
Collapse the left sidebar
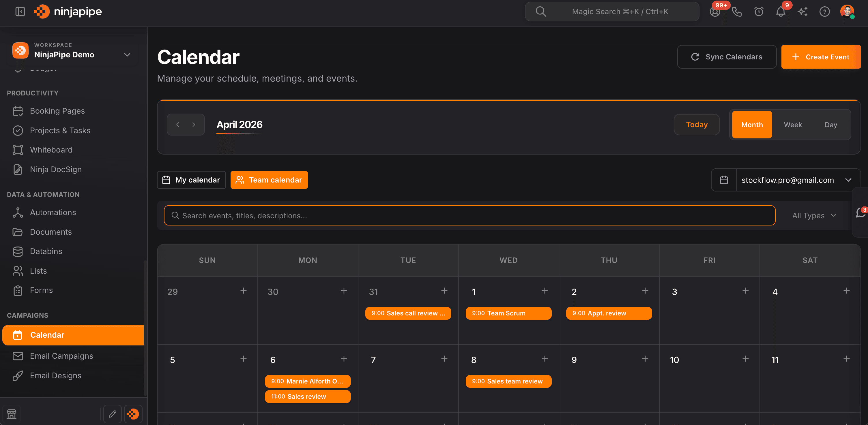pyautogui.click(x=20, y=12)
